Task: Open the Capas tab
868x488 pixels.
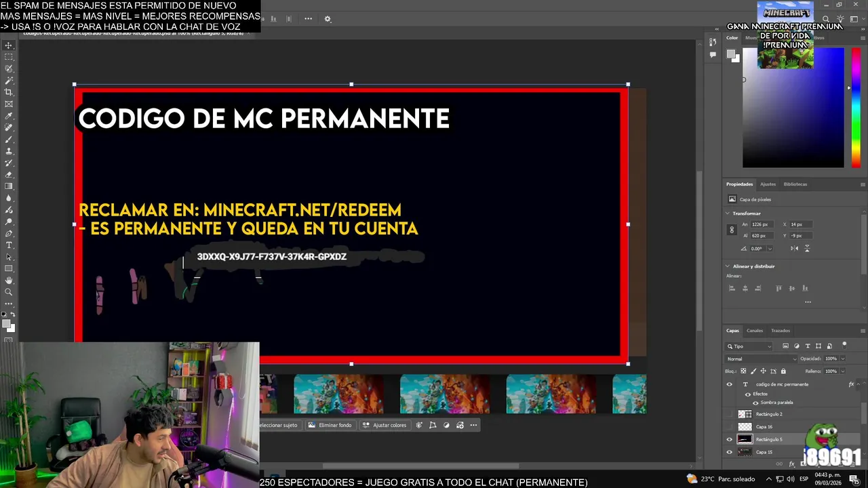Action: (x=732, y=331)
